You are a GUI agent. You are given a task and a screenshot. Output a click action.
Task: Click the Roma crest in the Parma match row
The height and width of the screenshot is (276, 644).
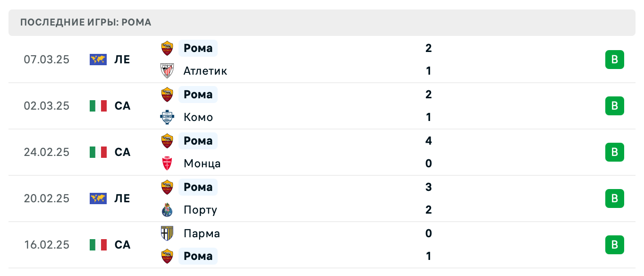[167, 256]
